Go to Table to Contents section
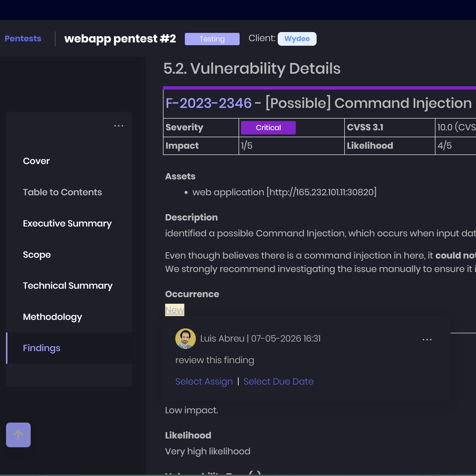This screenshot has width=476, height=476. (62, 192)
